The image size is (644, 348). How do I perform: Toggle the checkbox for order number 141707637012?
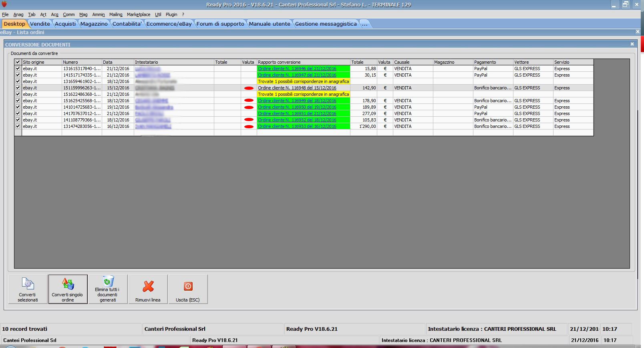[x=18, y=113]
